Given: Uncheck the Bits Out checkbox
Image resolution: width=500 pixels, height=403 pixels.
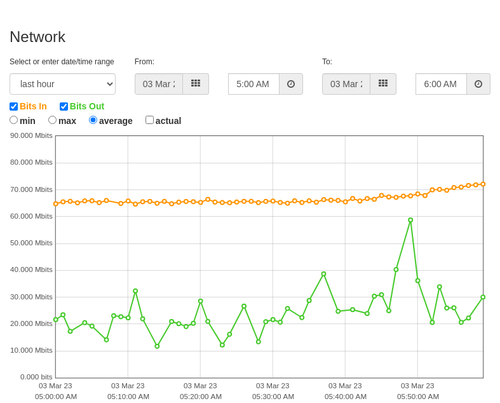Looking at the screenshot, I should point(64,106).
